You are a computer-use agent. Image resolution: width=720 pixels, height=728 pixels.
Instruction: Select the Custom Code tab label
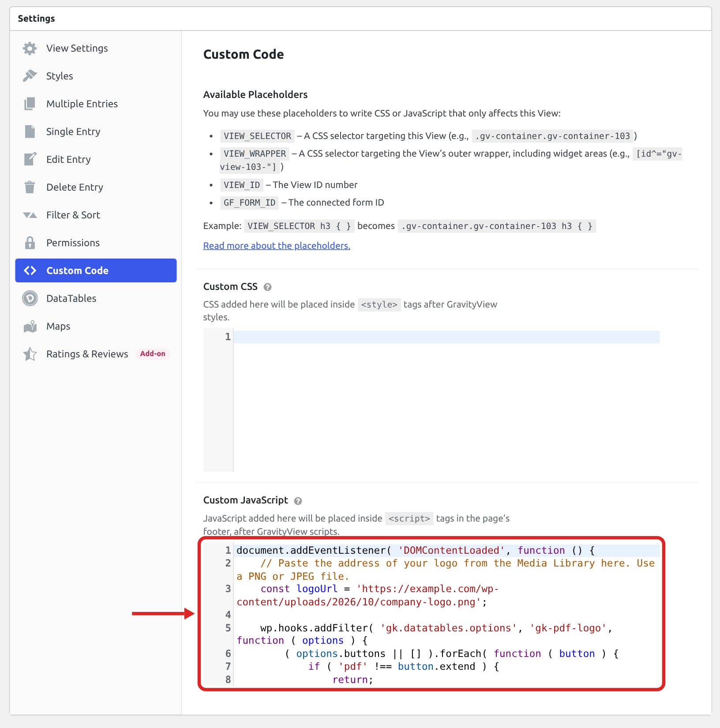77,270
